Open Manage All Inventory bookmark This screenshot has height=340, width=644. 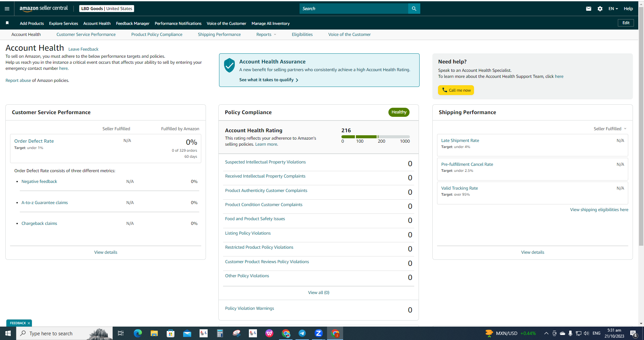[x=270, y=23]
